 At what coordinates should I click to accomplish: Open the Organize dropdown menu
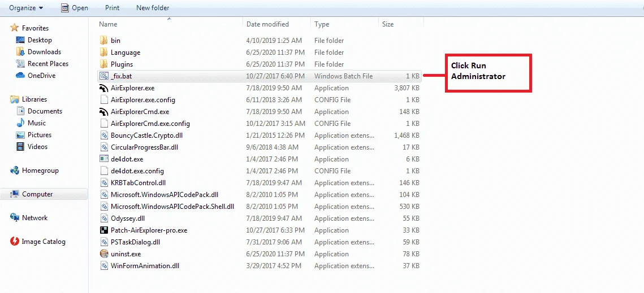click(x=26, y=7)
